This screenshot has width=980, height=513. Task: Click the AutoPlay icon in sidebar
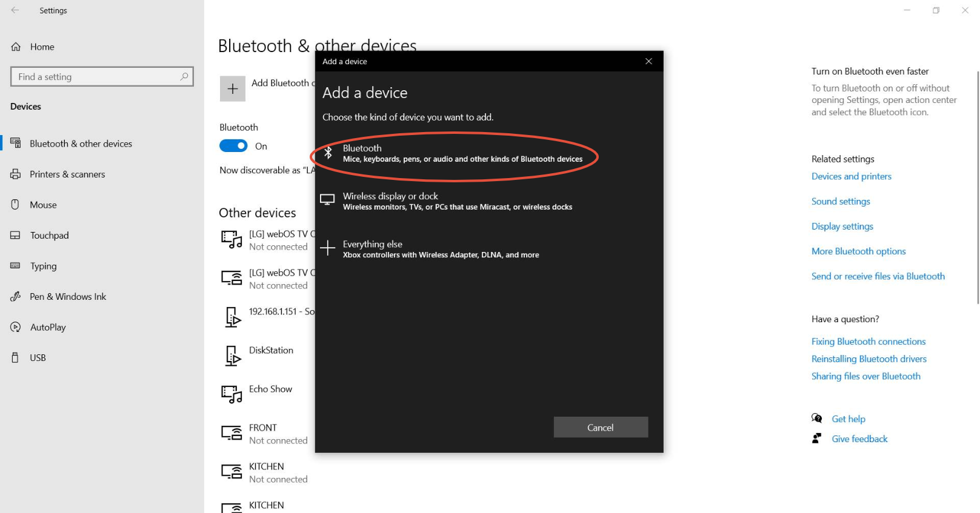click(x=16, y=327)
